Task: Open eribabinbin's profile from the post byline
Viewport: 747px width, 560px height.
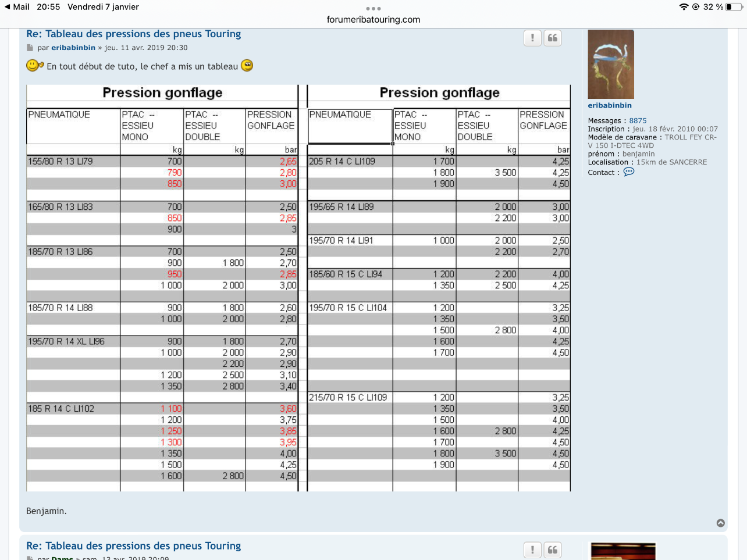Action: (73, 48)
